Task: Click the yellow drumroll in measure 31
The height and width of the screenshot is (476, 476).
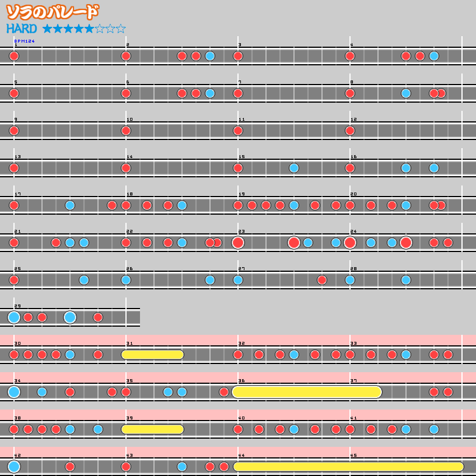Action: [152, 355]
